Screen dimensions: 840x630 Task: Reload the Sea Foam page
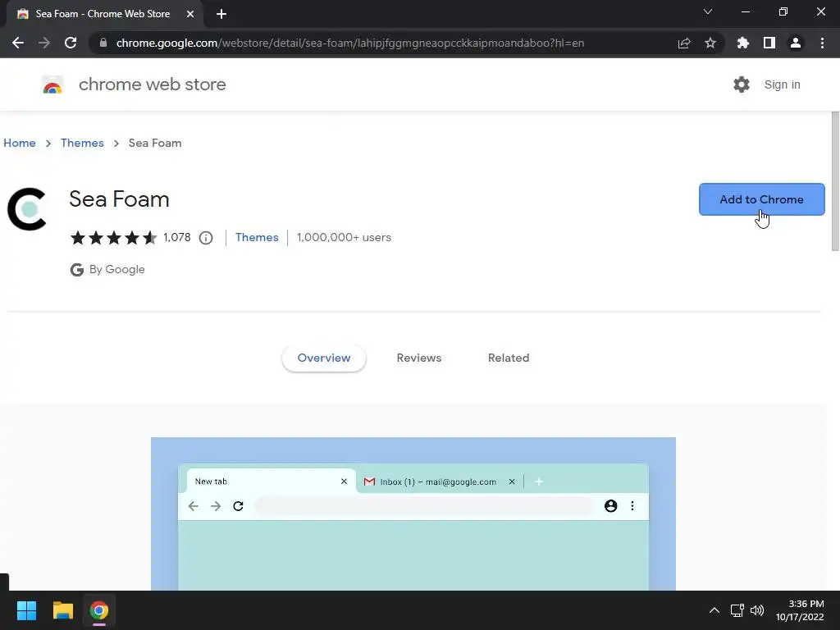pyautogui.click(x=71, y=43)
